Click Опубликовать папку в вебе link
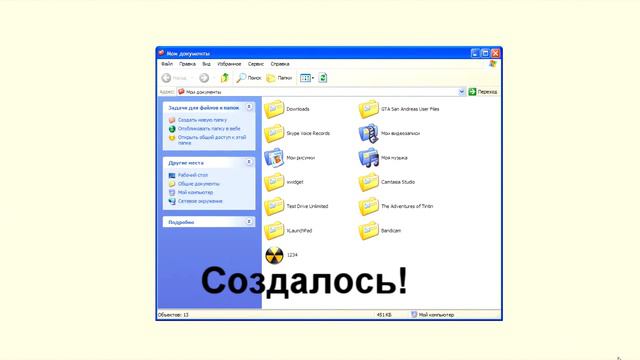Screen dimensions: 640x360 point(209,129)
